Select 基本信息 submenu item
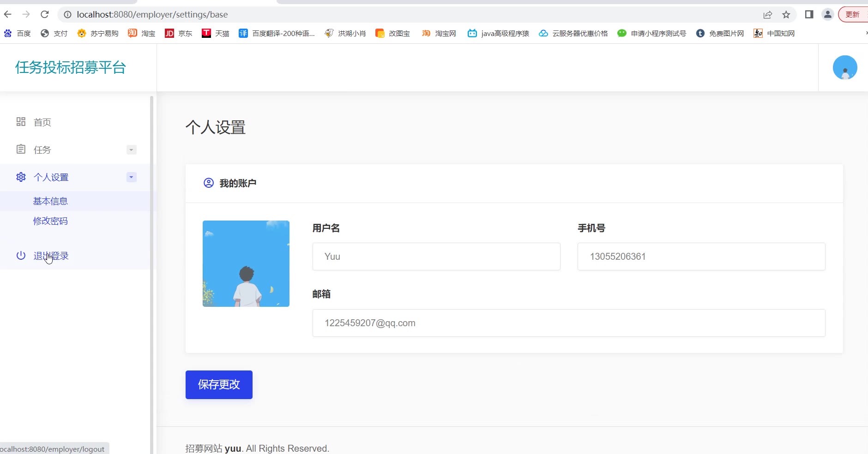This screenshot has width=868, height=454. point(50,201)
